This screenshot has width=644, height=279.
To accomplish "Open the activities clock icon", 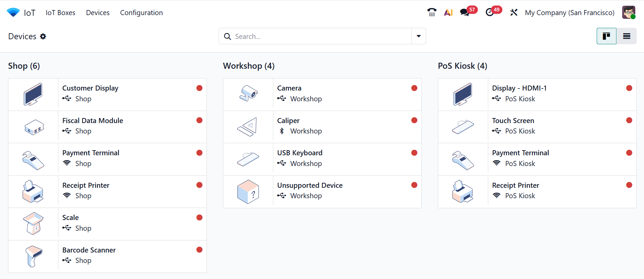I will pos(490,12).
